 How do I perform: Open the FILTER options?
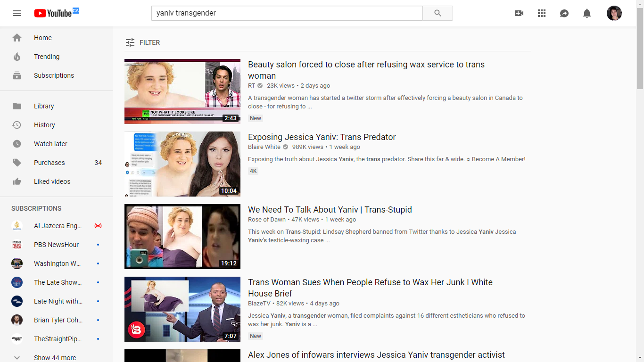click(143, 42)
